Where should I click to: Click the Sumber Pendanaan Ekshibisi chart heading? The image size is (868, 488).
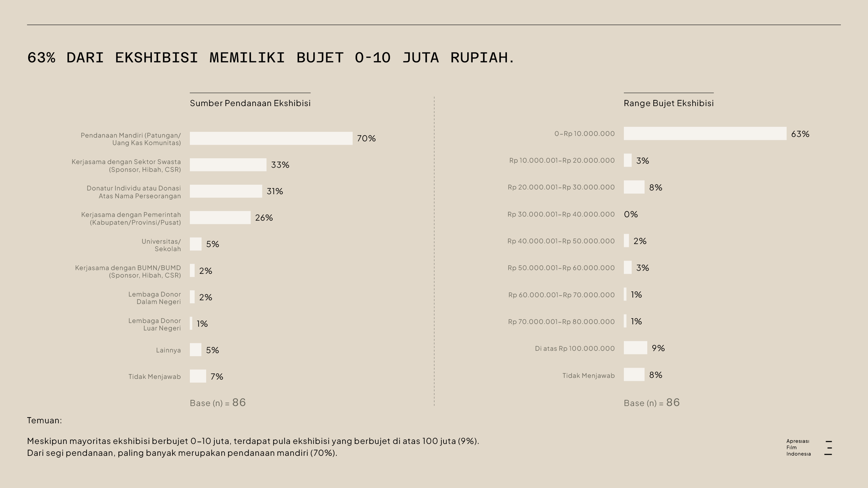(250, 103)
